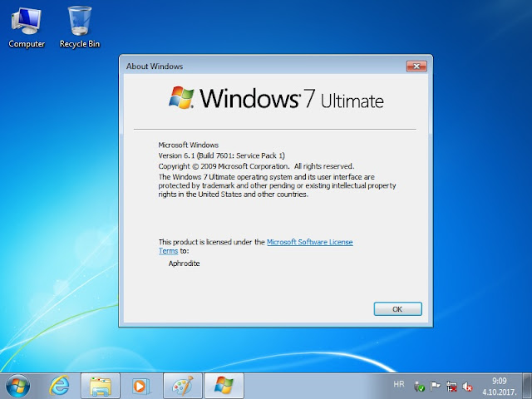Click the 'Aphrodite' licensee name
The image size is (532, 399).
pos(184,264)
